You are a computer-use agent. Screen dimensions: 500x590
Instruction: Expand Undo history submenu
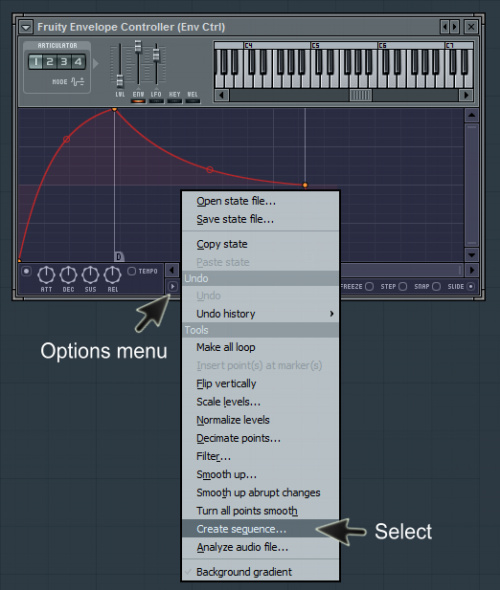point(261,314)
